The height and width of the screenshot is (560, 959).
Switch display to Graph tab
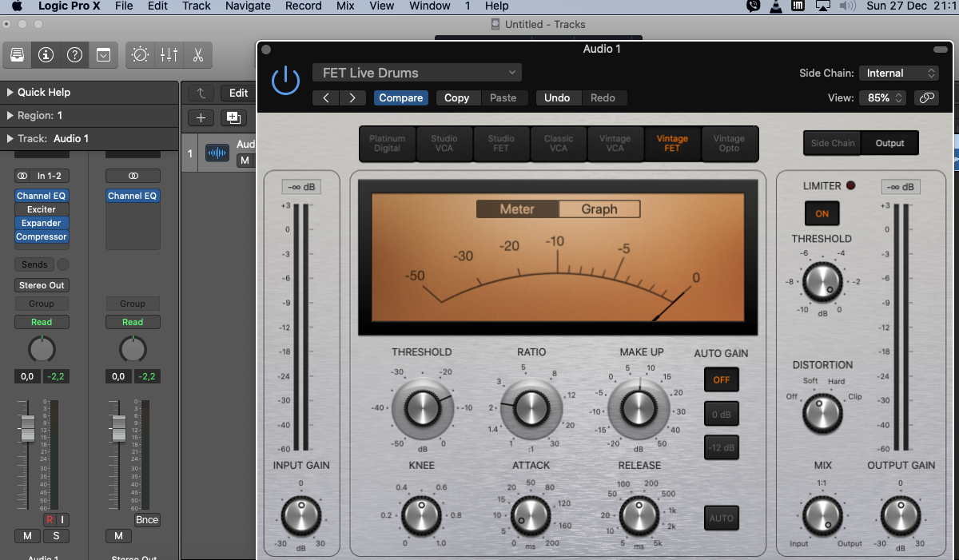[599, 209]
